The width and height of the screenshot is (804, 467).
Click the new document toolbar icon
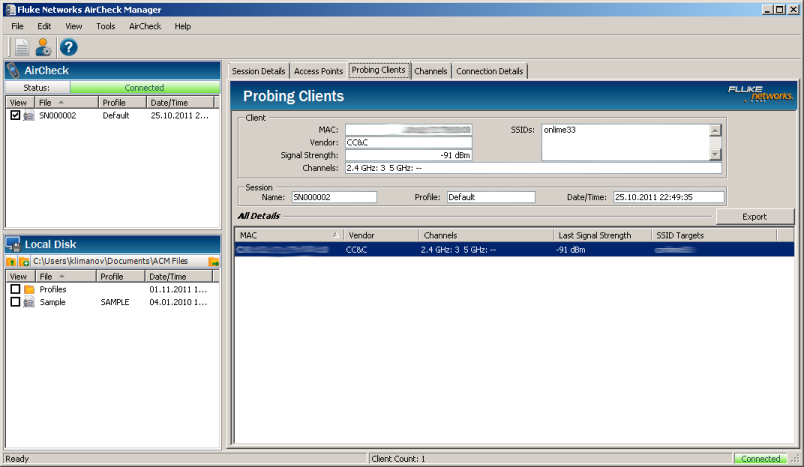pyautogui.click(x=22, y=48)
